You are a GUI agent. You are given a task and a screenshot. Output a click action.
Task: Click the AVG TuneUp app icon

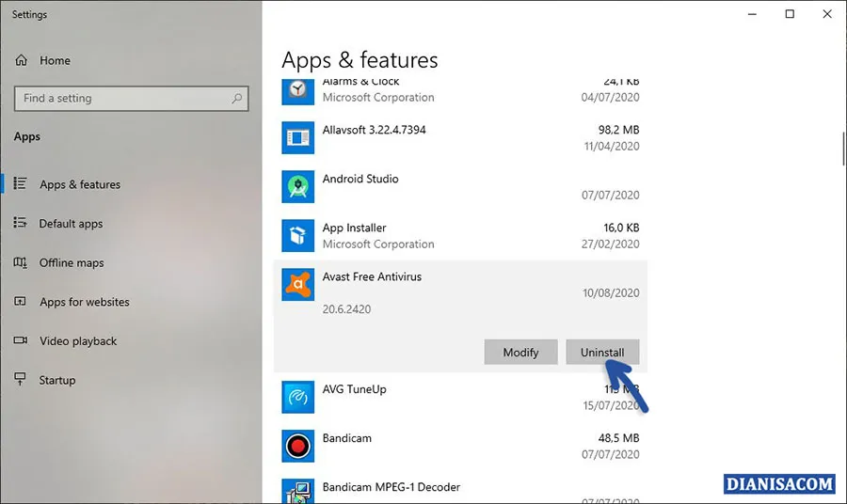pos(297,397)
